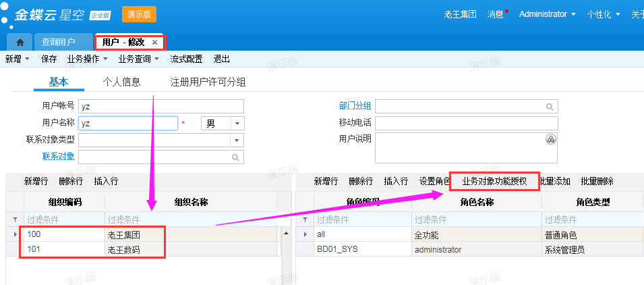This screenshot has width=644, height=285.
Task: Click search icon in 联系对象 field
Action: click(235, 157)
